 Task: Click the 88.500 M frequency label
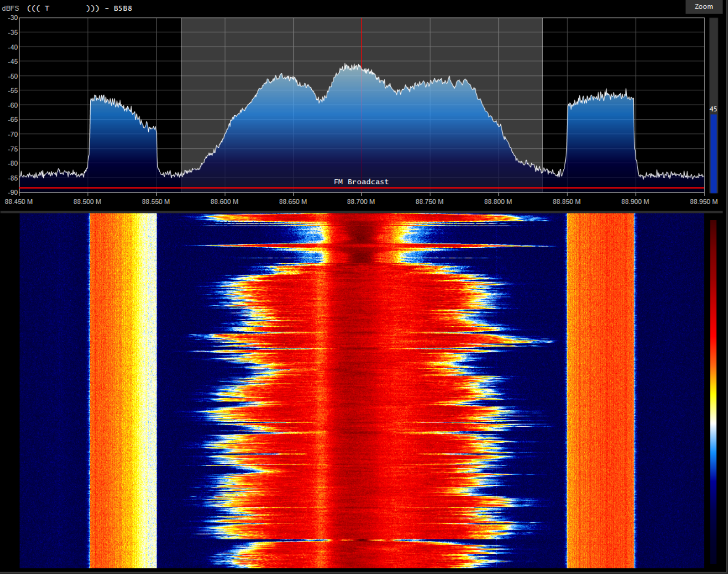(x=87, y=202)
